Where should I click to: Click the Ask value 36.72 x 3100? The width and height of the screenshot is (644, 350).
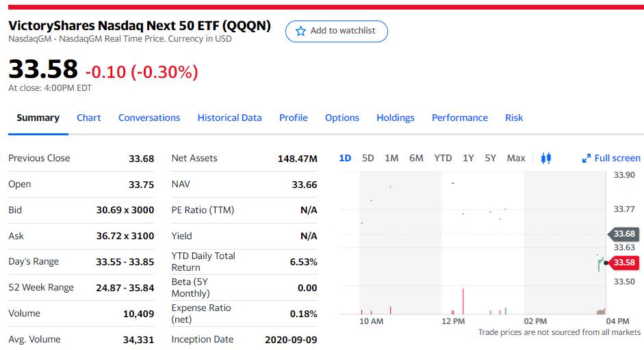pos(125,236)
